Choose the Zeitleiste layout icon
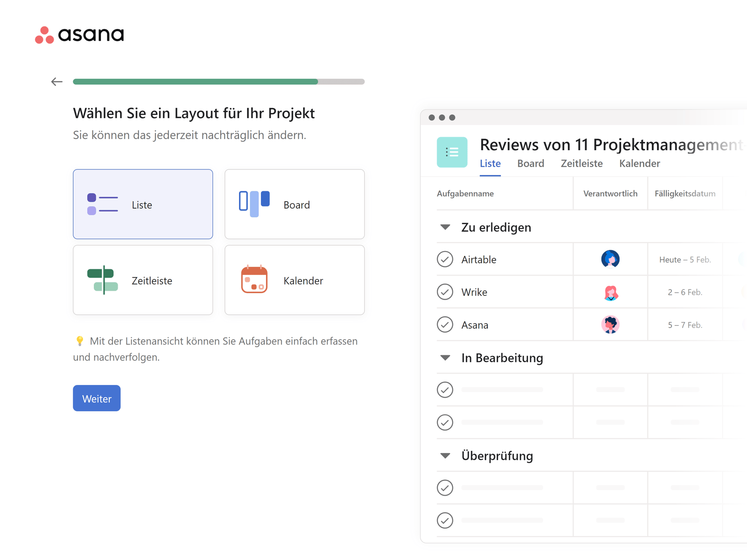The width and height of the screenshot is (747, 560). pos(103,280)
